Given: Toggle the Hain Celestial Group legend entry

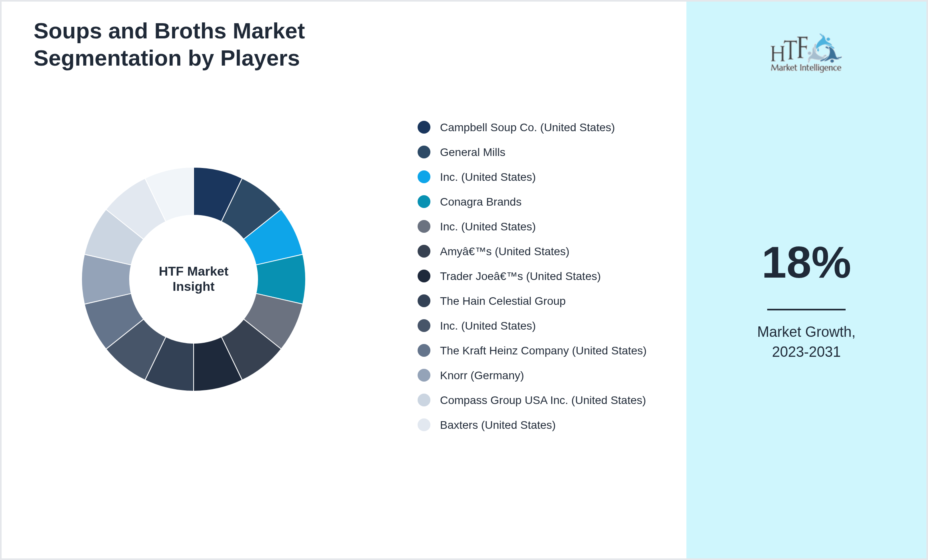Looking at the screenshot, I should coord(502,301).
